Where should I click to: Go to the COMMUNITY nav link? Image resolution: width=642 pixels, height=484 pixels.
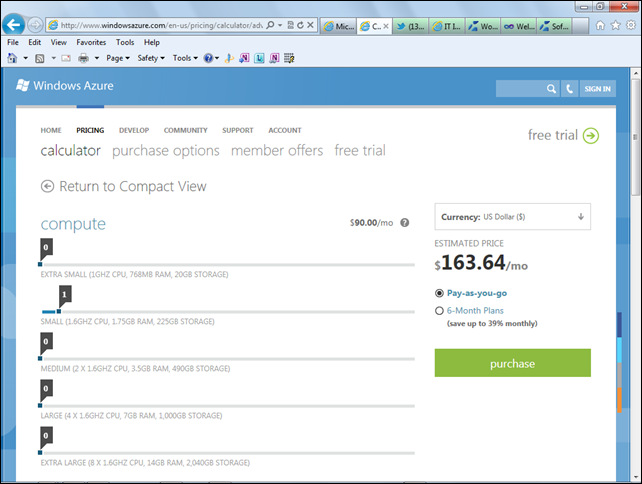tap(185, 130)
